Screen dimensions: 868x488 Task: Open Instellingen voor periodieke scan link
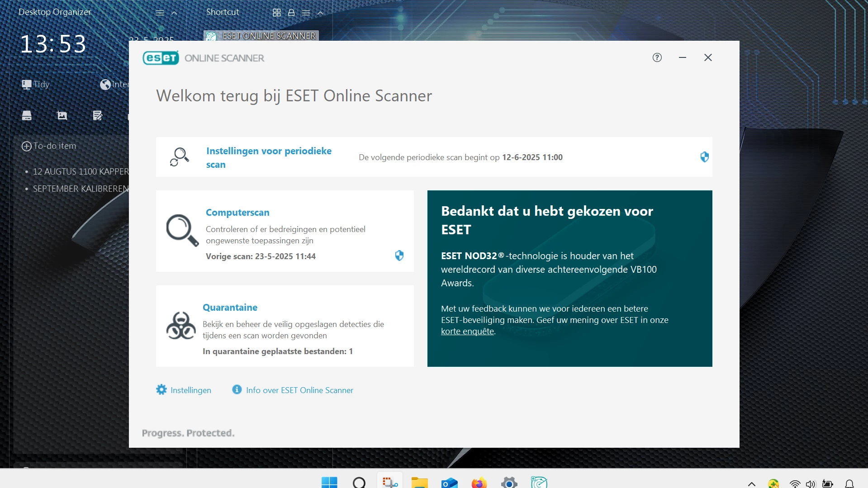269,157
